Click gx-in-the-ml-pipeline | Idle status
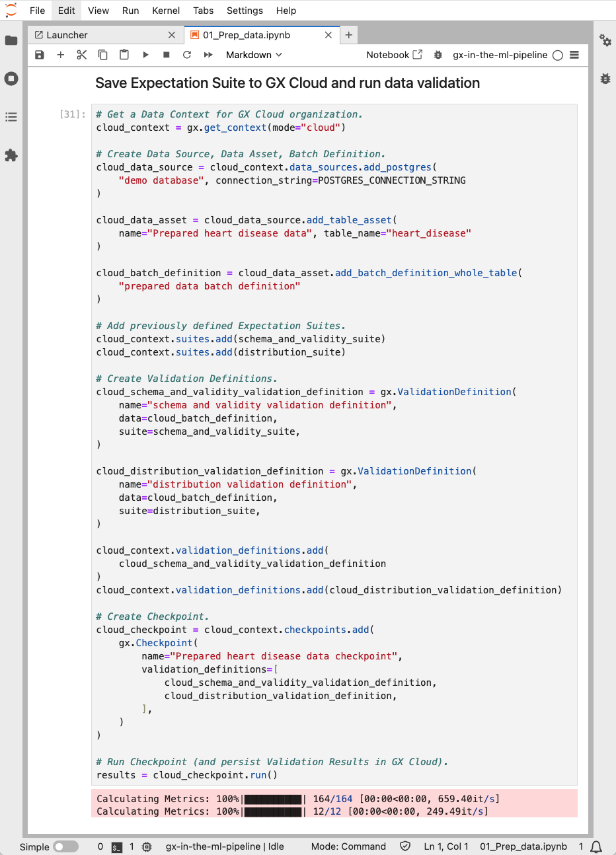Viewport: 616px width, 855px height. (225, 846)
